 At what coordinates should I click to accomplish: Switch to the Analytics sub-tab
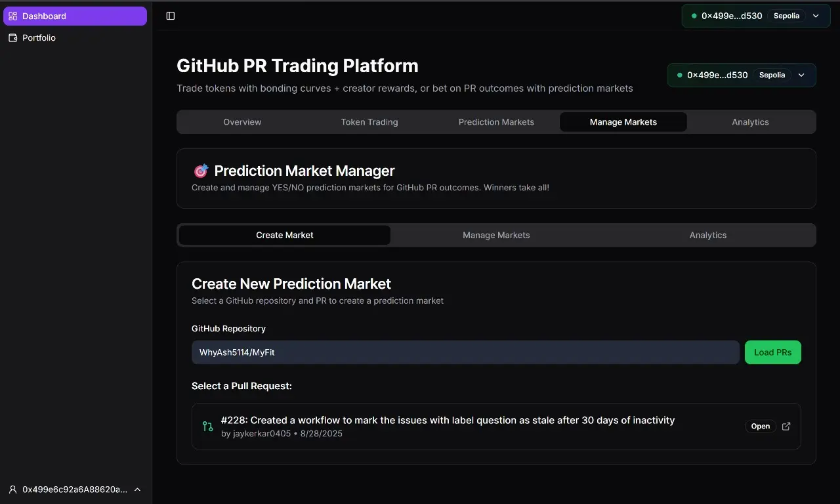point(707,235)
